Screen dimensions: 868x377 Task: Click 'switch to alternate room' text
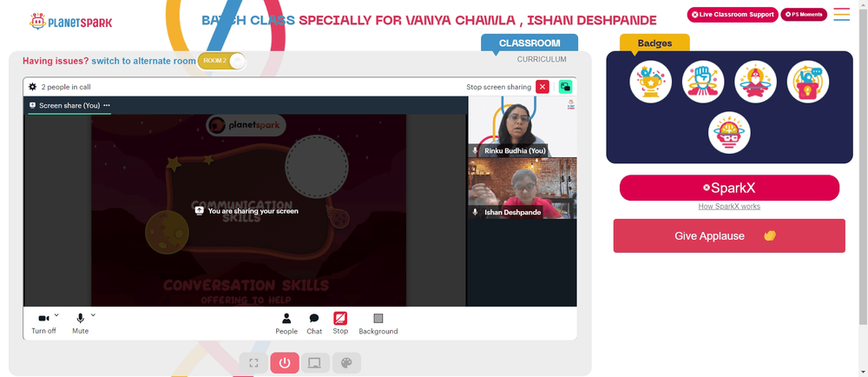(143, 61)
